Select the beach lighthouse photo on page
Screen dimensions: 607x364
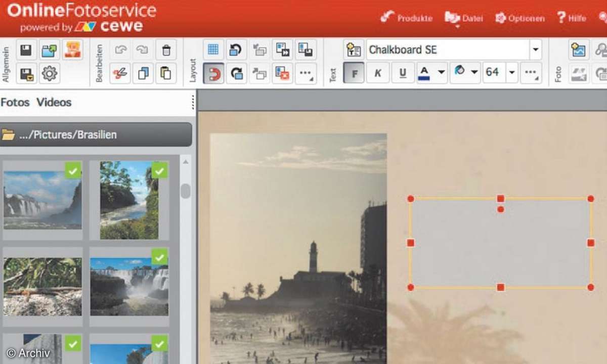[298, 249]
